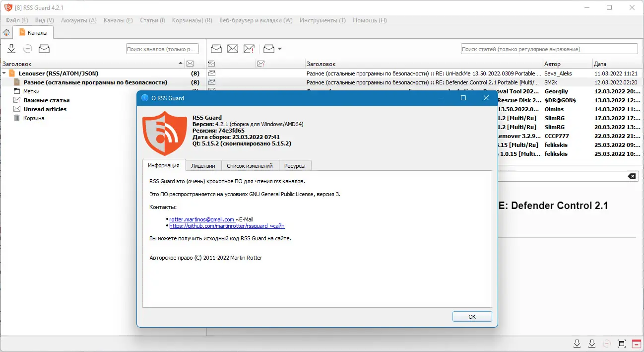Select Unread articles in the tree
The width and height of the screenshot is (644, 352).
[x=45, y=109]
